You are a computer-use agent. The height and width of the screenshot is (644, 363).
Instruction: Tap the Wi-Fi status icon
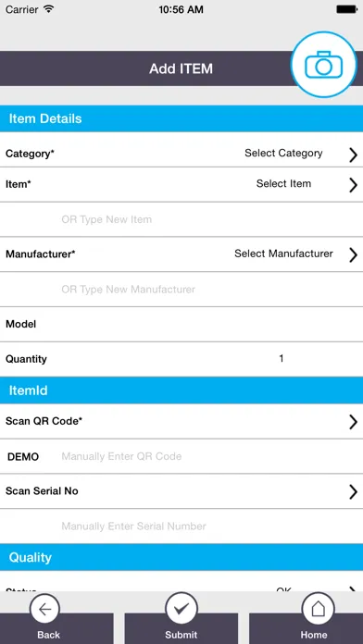tap(49, 9)
